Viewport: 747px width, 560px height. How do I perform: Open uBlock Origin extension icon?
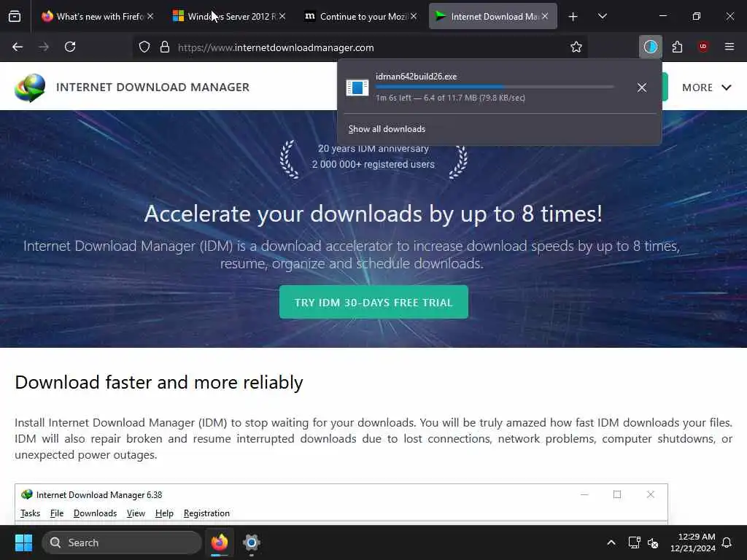coord(703,47)
